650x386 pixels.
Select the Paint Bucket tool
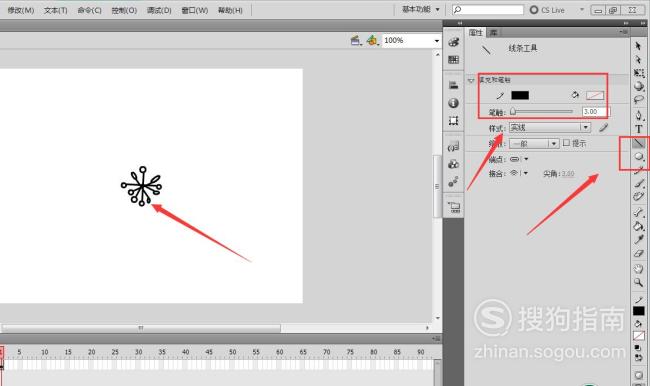coord(638,226)
